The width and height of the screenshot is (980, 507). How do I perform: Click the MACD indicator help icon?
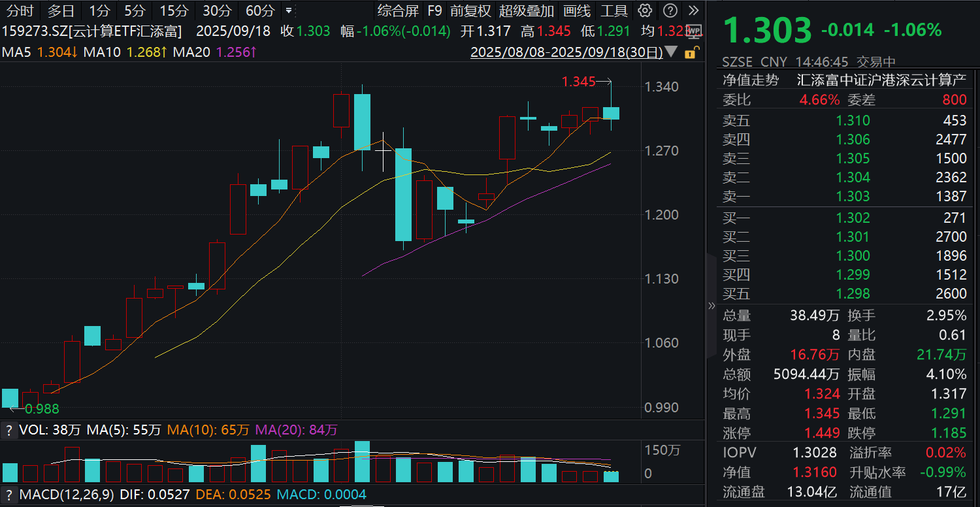click(x=9, y=495)
